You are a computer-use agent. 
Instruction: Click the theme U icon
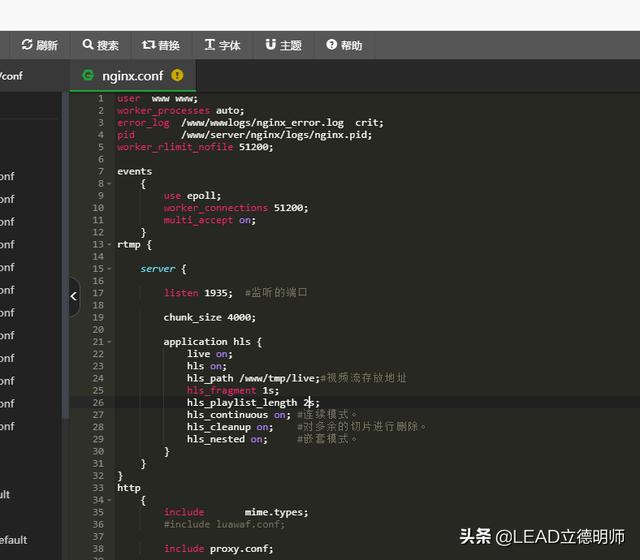271,44
